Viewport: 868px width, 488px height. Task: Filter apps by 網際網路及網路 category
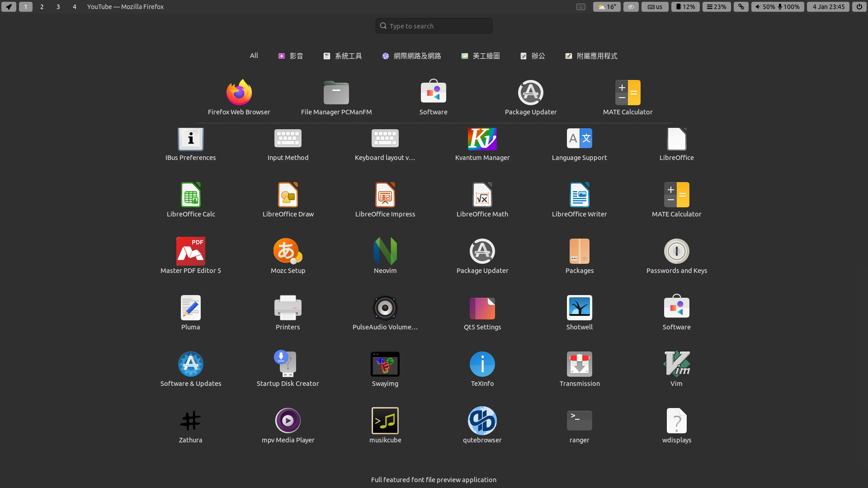point(411,56)
